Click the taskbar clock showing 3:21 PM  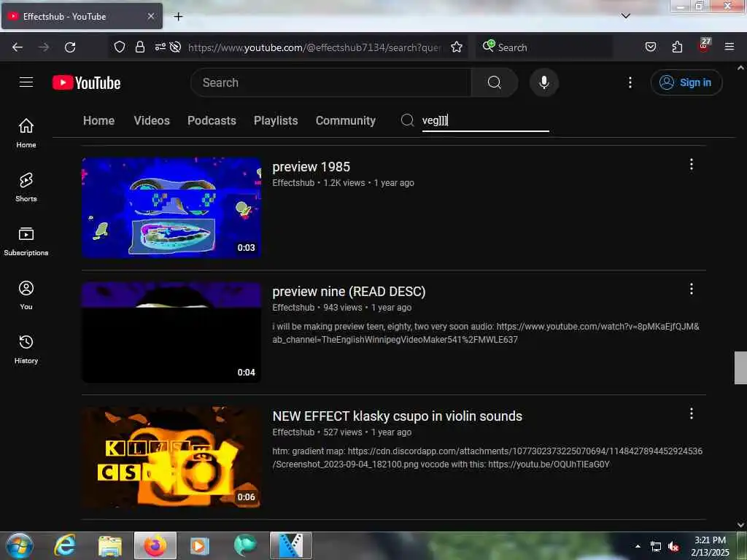click(x=710, y=546)
